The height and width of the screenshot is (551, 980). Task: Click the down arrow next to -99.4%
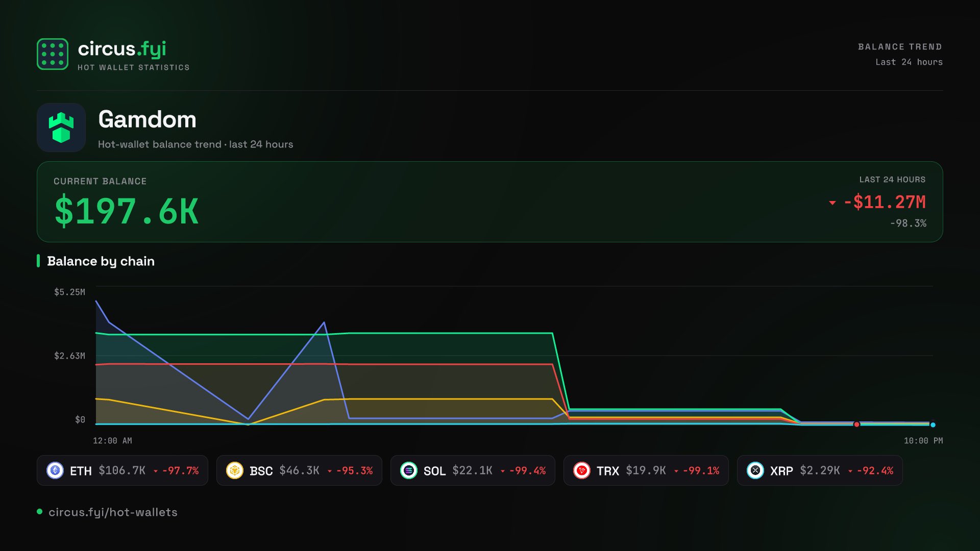pos(503,471)
